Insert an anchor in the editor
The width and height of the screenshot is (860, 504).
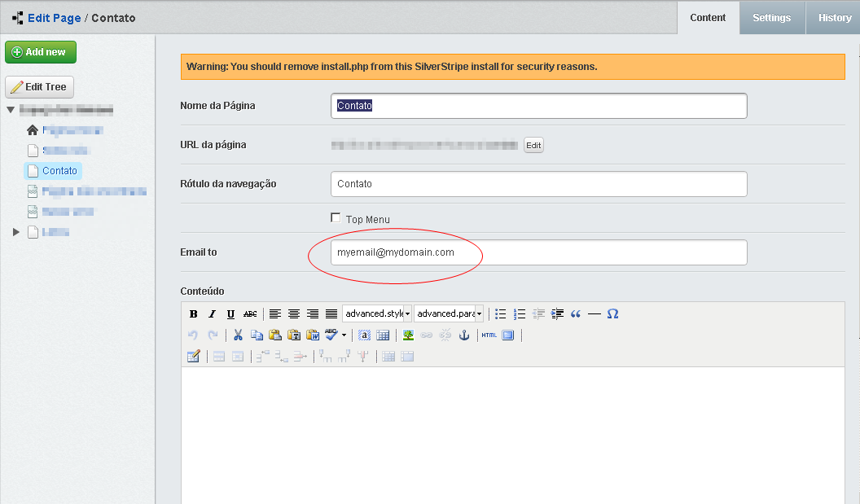pos(465,335)
